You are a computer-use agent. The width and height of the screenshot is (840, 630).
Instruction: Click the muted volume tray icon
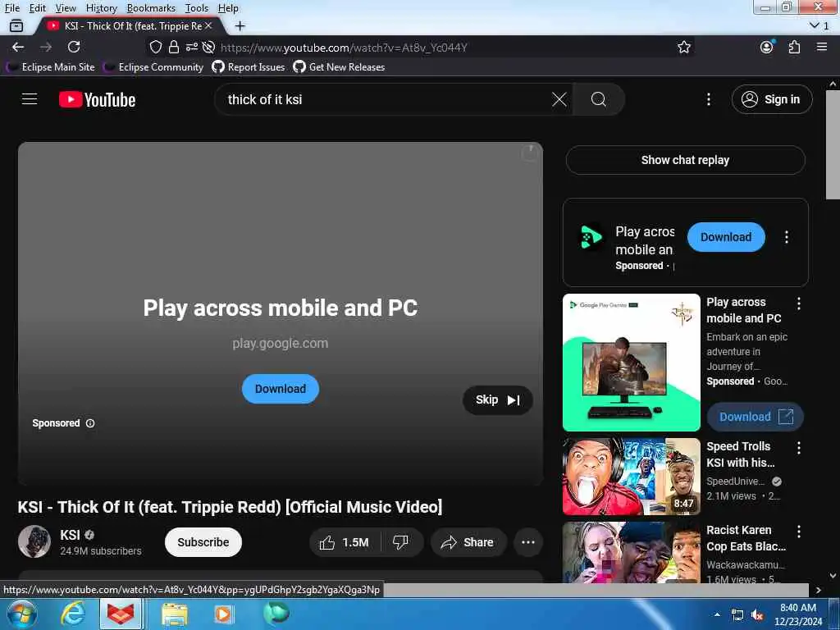757,615
